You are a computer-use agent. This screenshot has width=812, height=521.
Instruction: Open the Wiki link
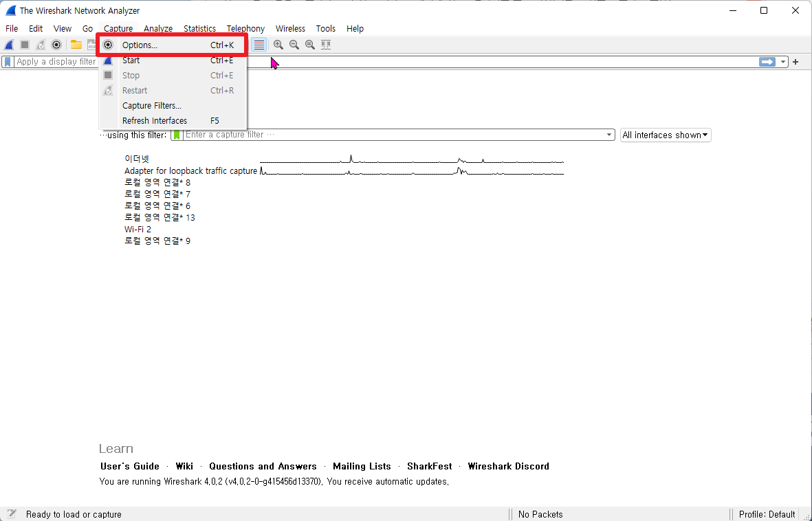coord(184,466)
